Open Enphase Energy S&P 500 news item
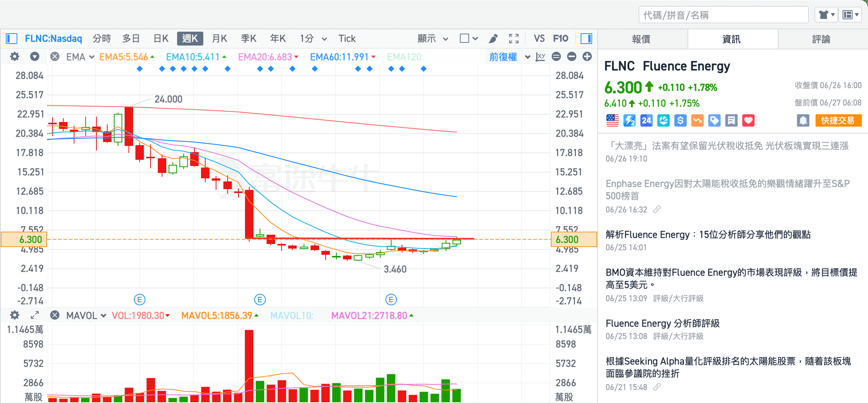868x403 pixels. (x=728, y=190)
